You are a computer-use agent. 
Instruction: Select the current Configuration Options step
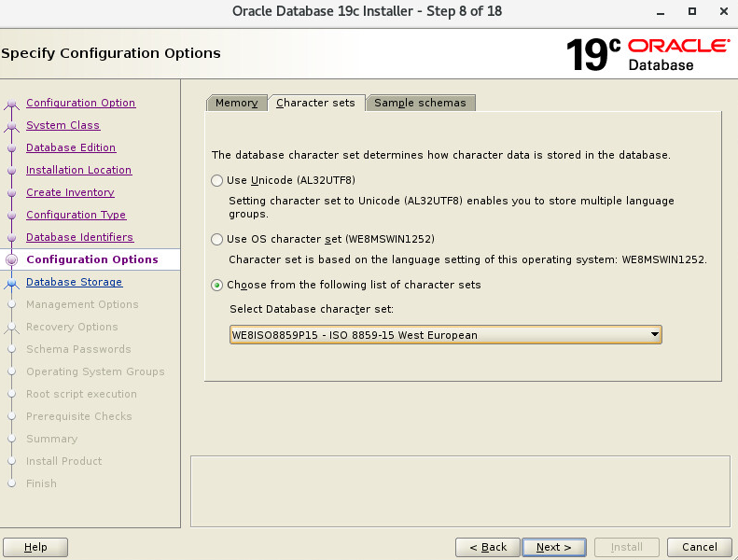tap(92, 259)
